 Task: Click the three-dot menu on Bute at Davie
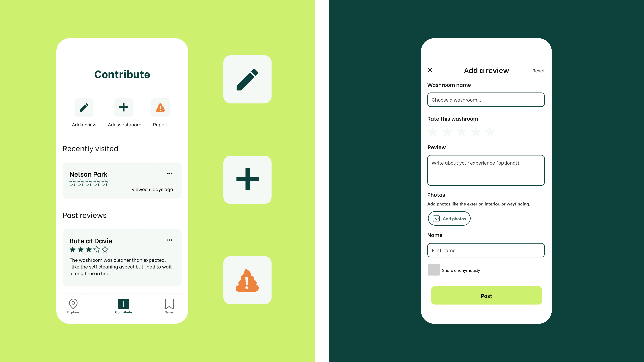click(170, 240)
